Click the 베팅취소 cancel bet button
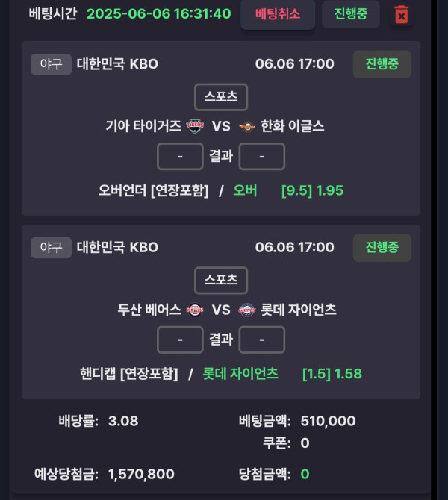 tap(278, 14)
